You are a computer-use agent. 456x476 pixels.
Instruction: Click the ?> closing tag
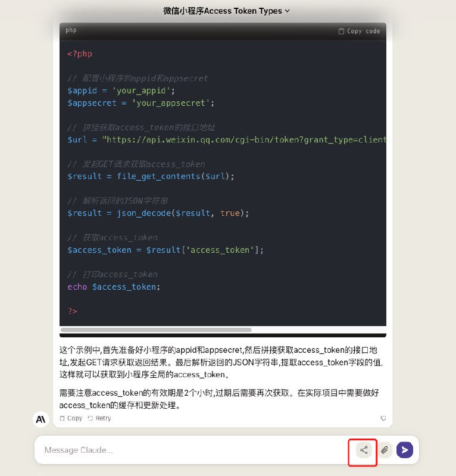(72, 311)
